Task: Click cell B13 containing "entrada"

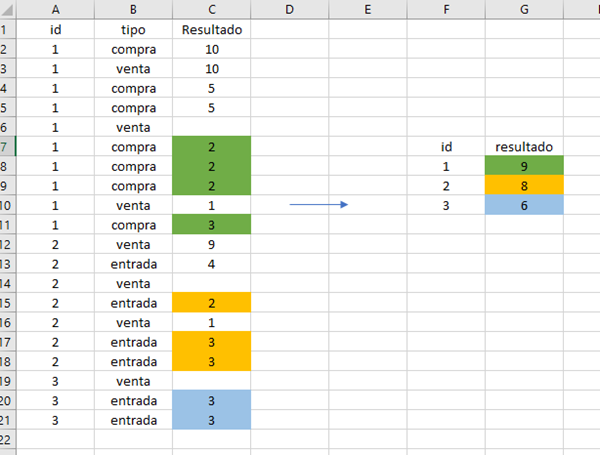Action: 134,264
